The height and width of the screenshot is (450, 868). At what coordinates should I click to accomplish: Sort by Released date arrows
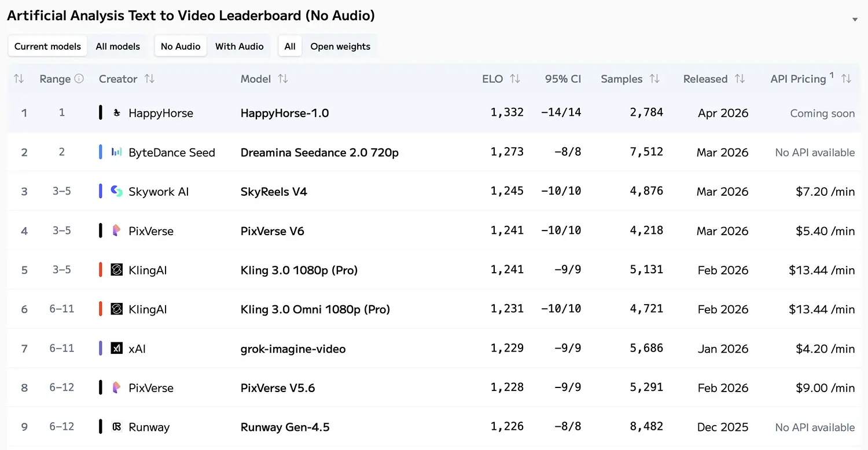coord(740,79)
